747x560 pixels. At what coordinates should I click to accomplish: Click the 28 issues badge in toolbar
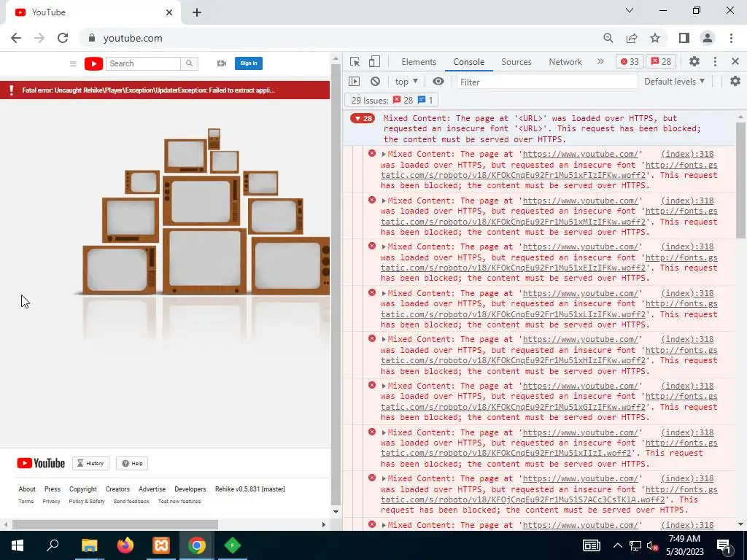click(661, 62)
